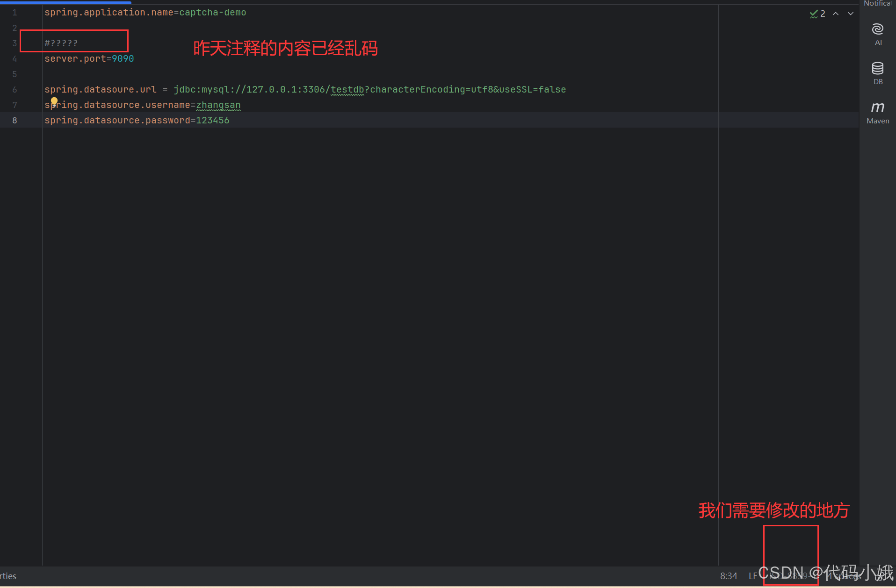Click the spring.datasource.password key

click(117, 121)
